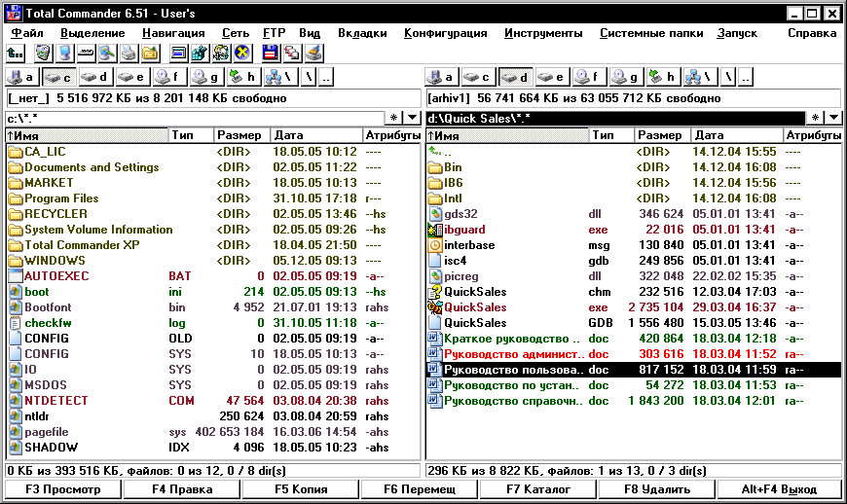Open right panel favorites asterisk button

pos(815,118)
